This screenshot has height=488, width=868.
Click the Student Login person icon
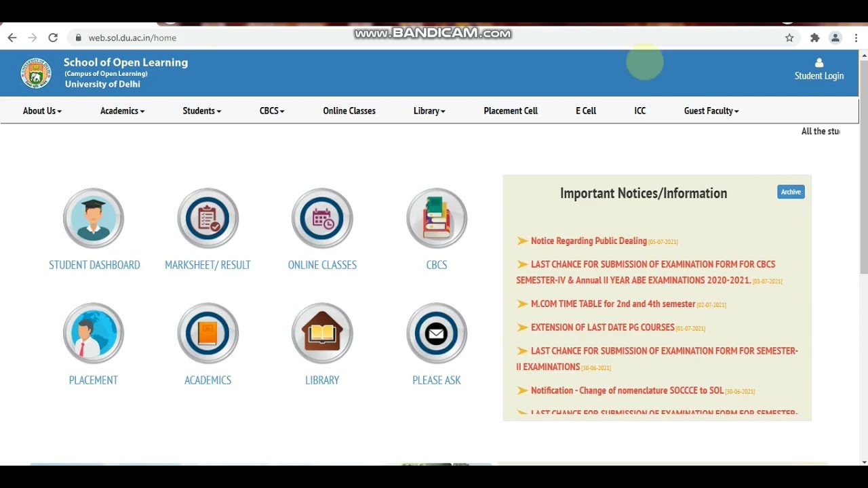coord(819,63)
